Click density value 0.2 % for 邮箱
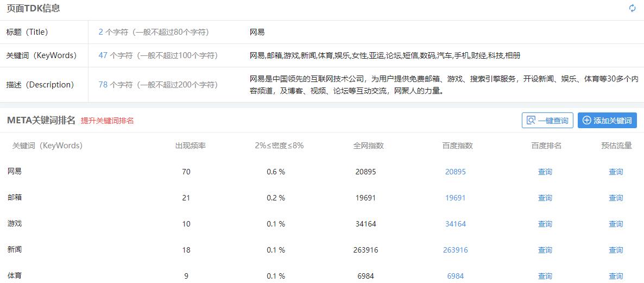This screenshot has height=283, width=644. (x=276, y=198)
